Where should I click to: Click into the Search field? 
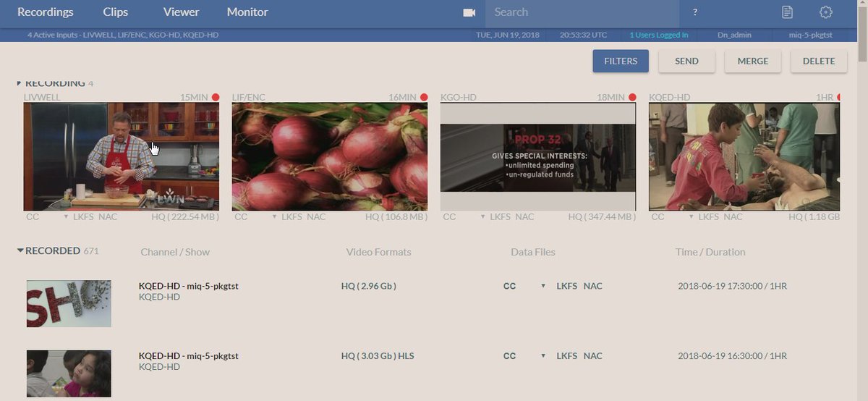click(582, 12)
